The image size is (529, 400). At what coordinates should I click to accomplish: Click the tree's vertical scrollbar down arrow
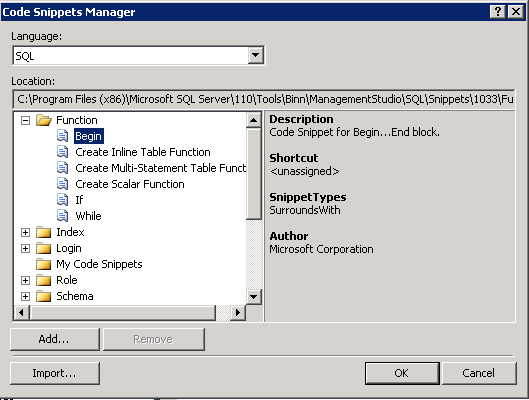[x=253, y=296]
